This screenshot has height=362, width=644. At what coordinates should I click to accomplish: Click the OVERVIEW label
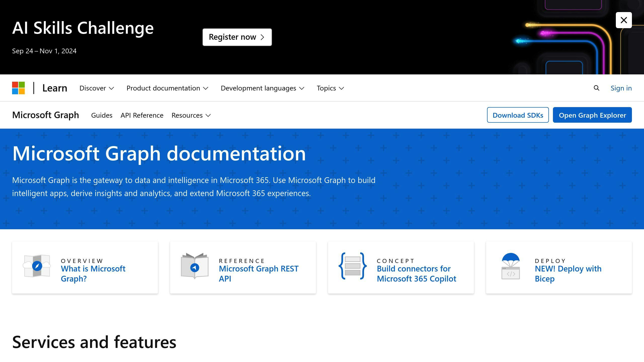pyautogui.click(x=82, y=261)
